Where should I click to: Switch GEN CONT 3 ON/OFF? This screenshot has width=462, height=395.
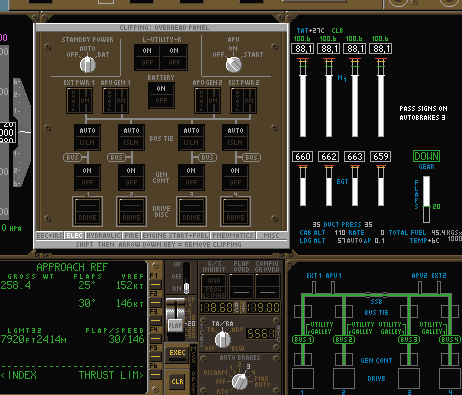pos(191,177)
